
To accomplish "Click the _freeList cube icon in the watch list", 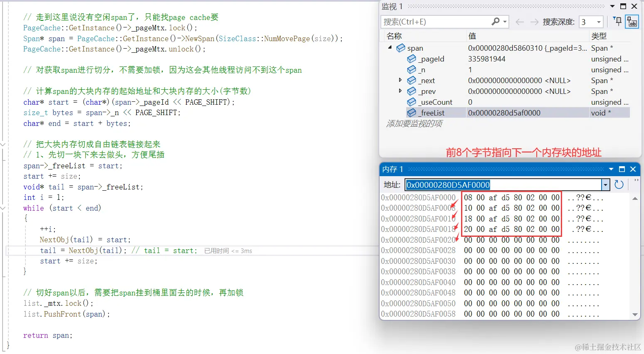I will (x=412, y=113).
